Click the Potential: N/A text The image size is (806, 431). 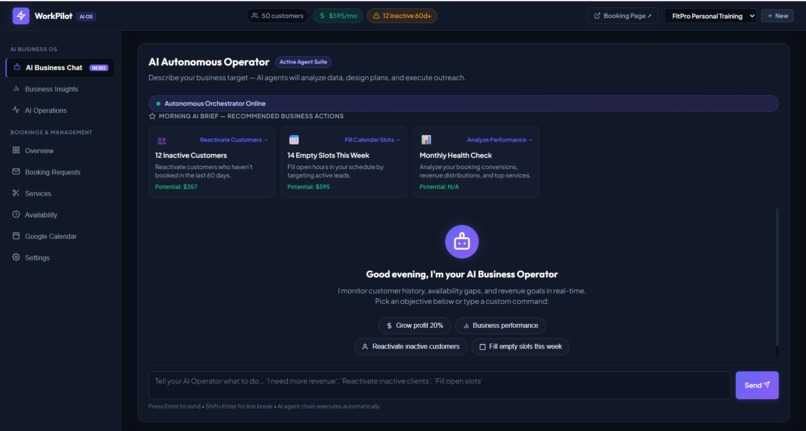[439, 187]
